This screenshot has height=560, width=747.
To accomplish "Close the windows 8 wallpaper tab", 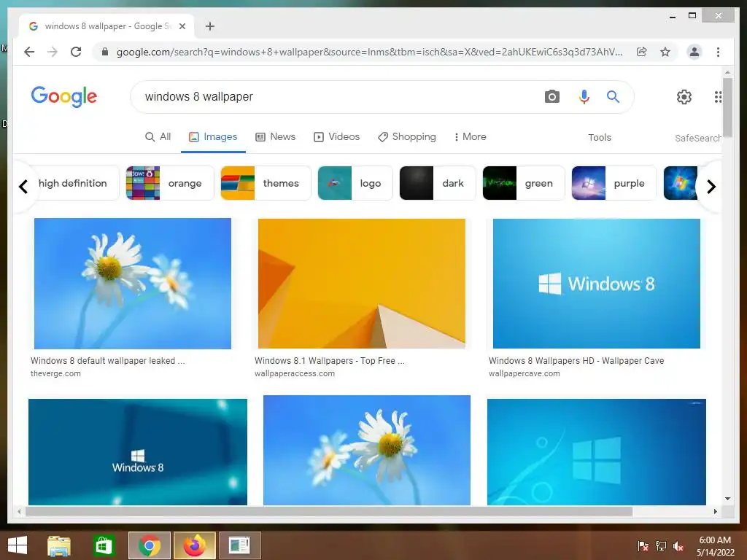I will 182,26.
